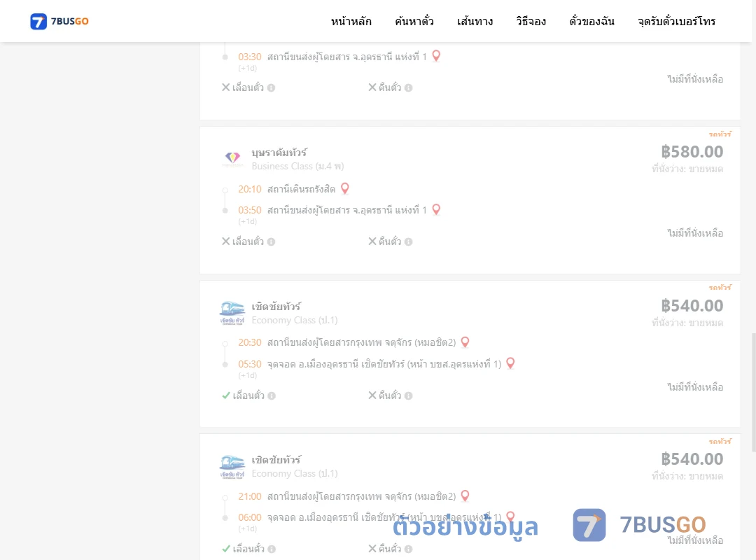Click the บุษราคัมทัวร์ diamond logo
The image size is (756, 560).
coord(232,159)
